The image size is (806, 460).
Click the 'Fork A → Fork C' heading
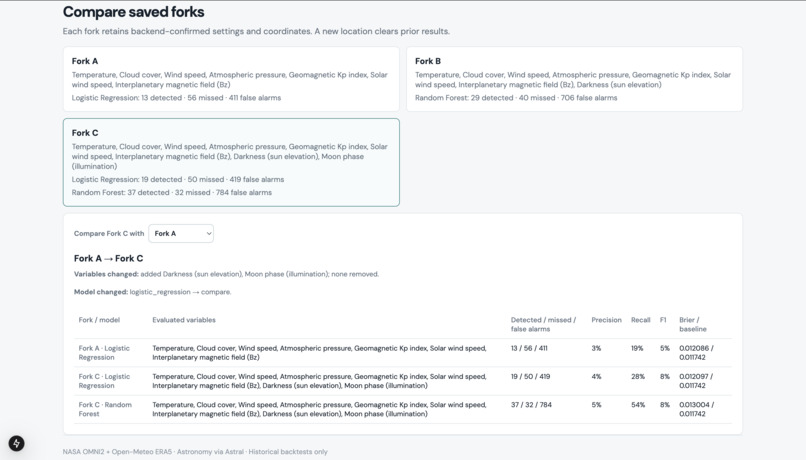[108, 259]
